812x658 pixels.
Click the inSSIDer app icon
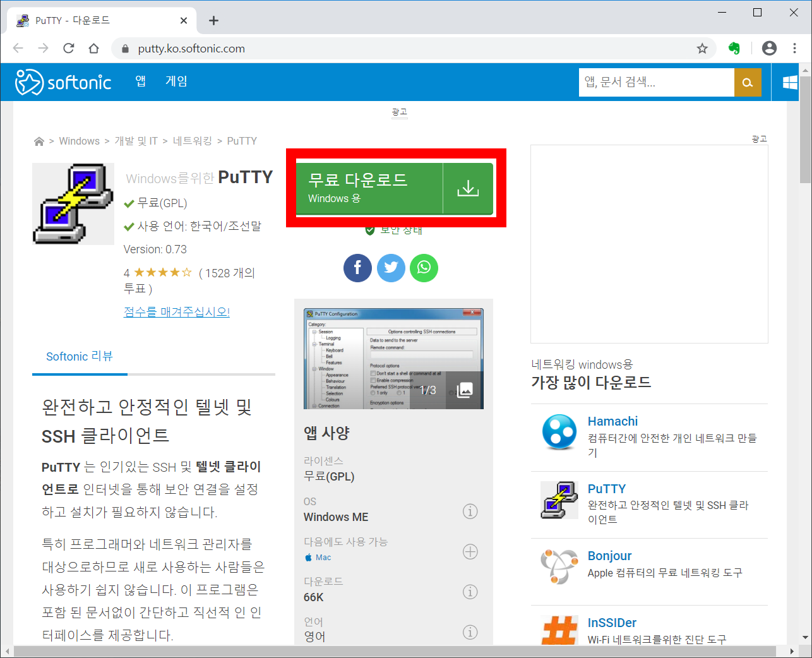coord(559,630)
